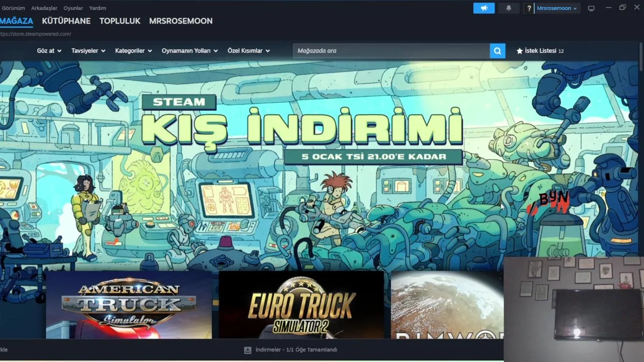644x362 pixels.
Task: Open the Arkadaşlar menu
Action: (x=44, y=8)
